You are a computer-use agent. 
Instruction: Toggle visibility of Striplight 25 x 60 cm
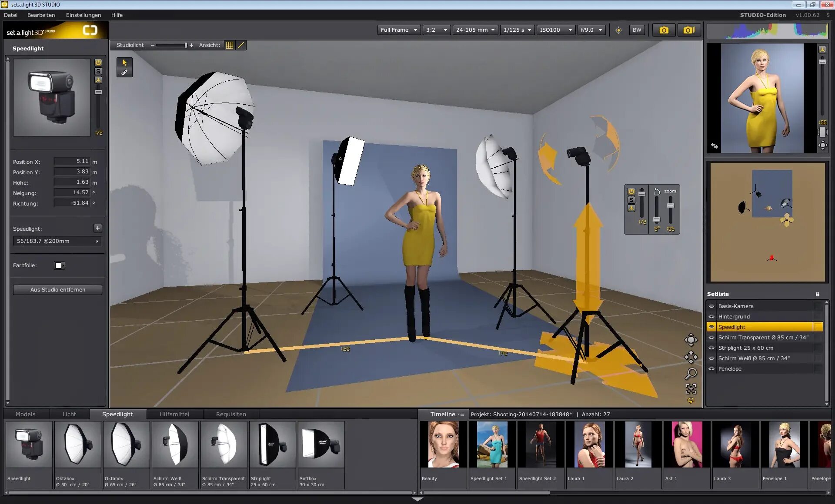pyautogui.click(x=711, y=348)
